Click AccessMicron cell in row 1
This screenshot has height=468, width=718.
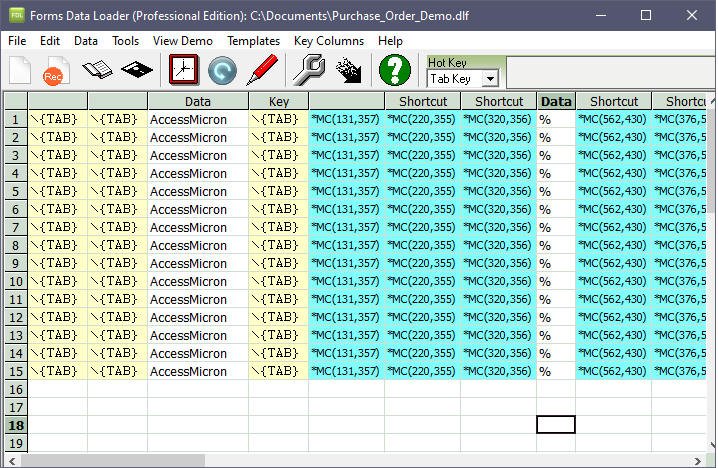(198, 120)
